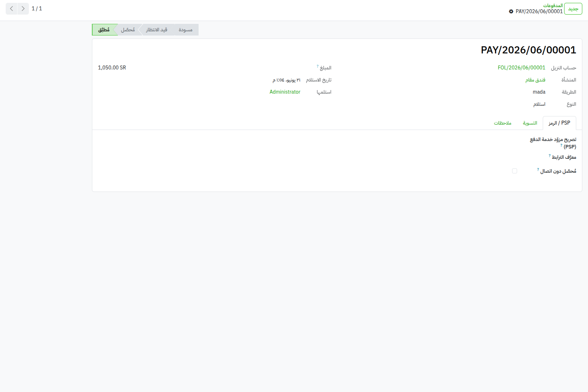Click the breadcrumb PAY/2026/06/00001 text
The height and width of the screenshot is (392, 588).
click(539, 11)
